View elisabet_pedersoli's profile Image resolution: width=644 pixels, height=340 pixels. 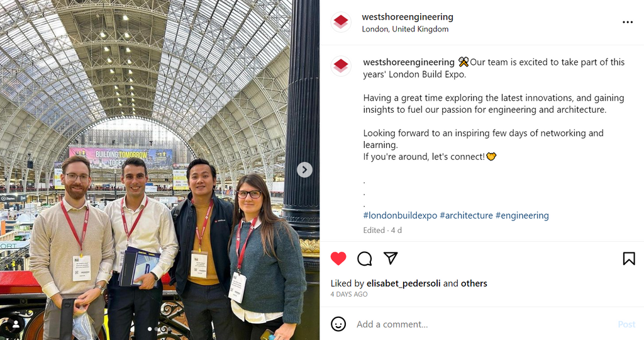403,283
